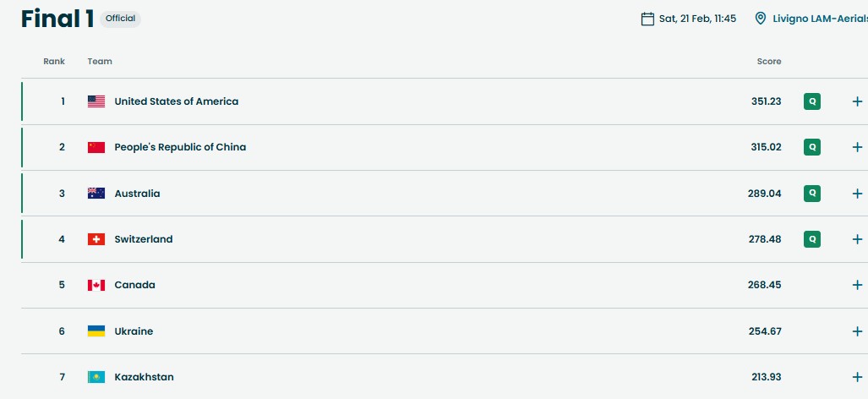Viewport: 868px width, 399px height.
Task: Expand the Canada result row
Action: (857, 285)
